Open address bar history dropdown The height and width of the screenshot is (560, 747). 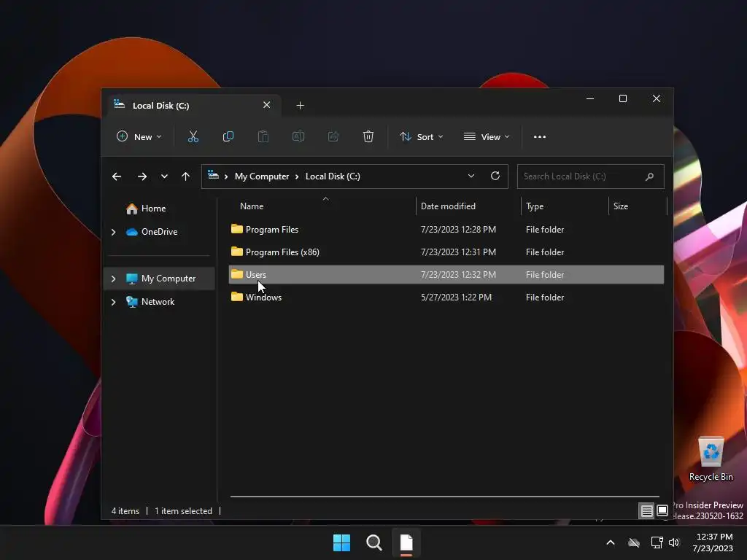tap(471, 176)
